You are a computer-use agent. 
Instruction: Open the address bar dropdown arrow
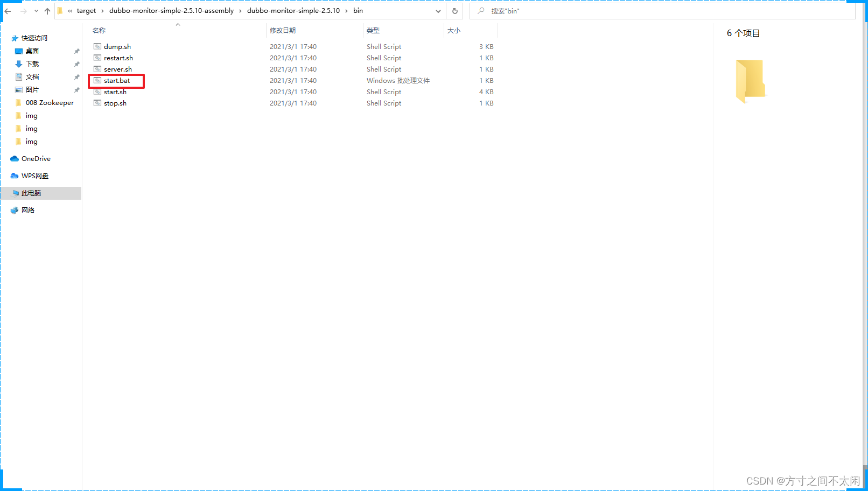click(x=438, y=11)
